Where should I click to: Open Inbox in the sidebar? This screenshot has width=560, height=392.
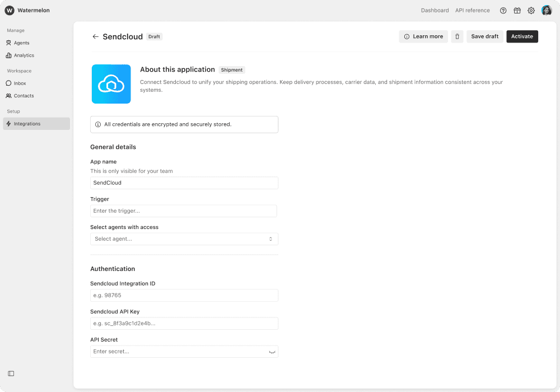pyautogui.click(x=36, y=83)
